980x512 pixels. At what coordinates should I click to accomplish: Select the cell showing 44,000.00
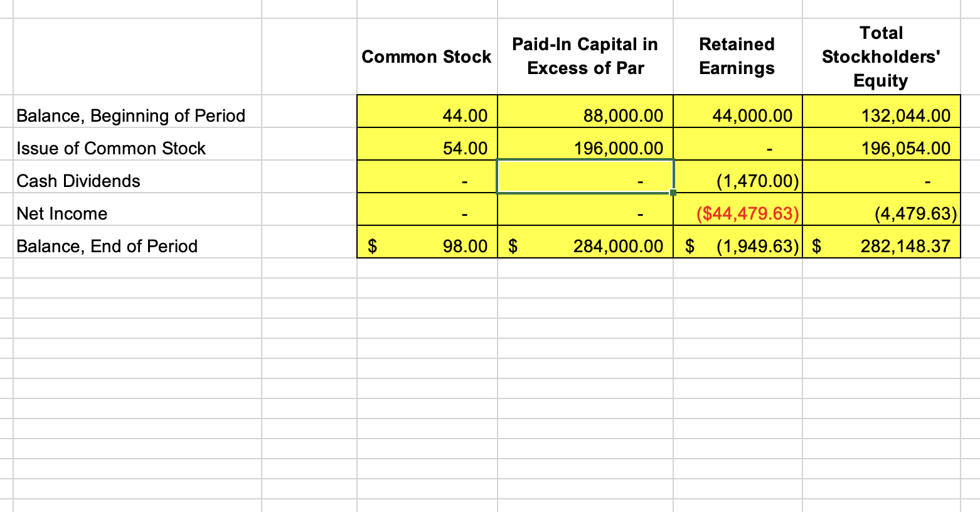(737, 115)
